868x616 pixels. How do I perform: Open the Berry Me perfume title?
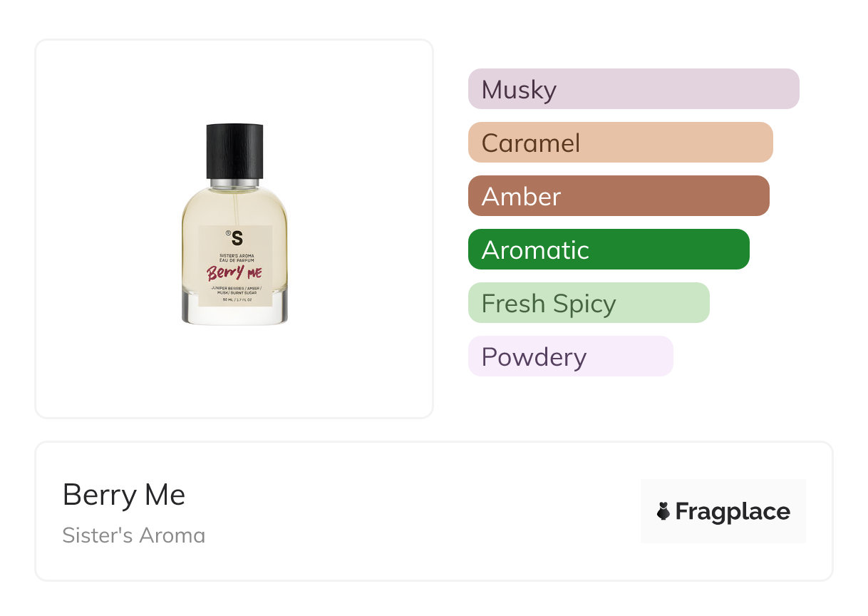coord(124,495)
